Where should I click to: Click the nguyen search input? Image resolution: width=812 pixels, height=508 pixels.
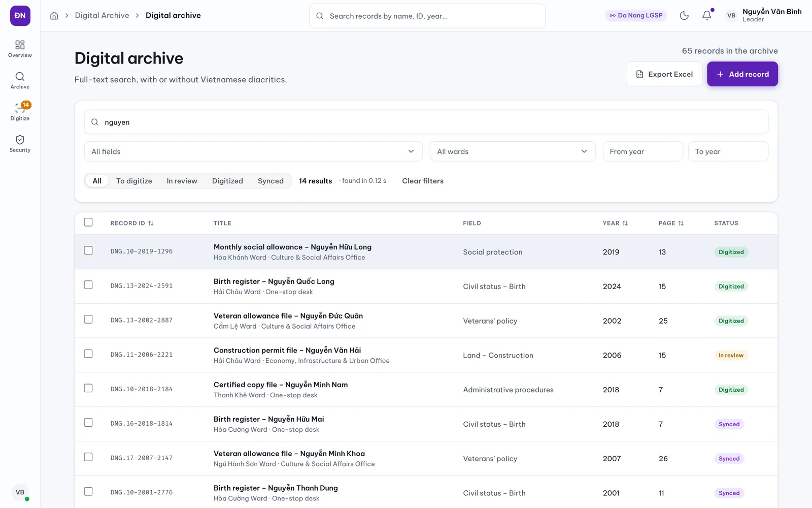point(426,122)
